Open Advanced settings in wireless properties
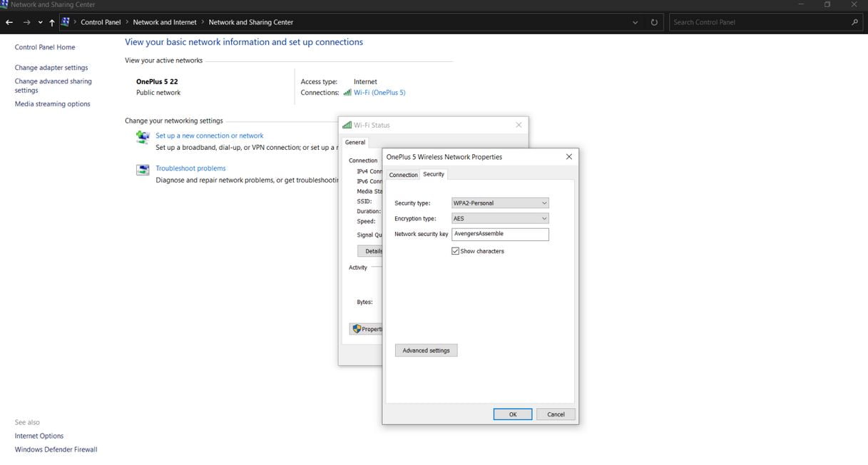The width and height of the screenshot is (868, 465). [x=426, y=350]
